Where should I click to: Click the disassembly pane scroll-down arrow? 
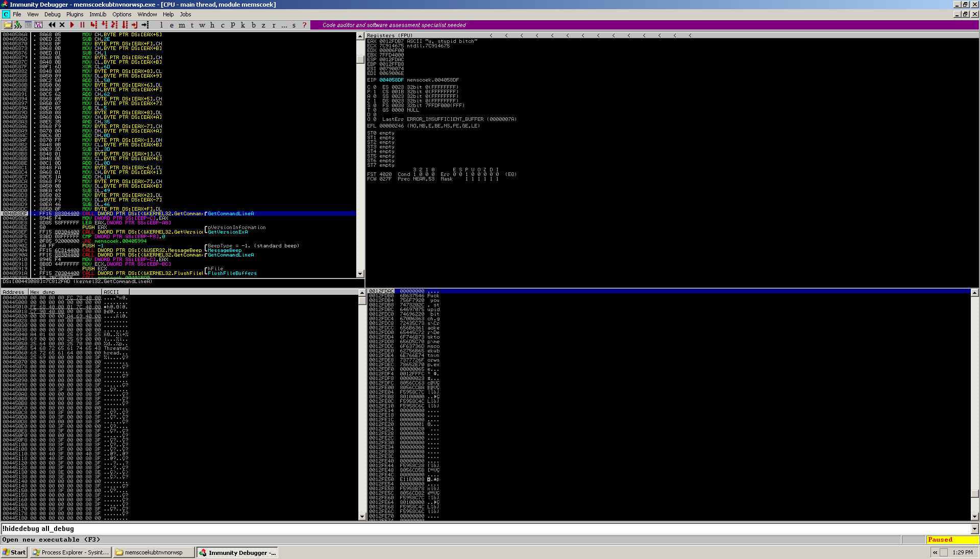tap(360, 274)
